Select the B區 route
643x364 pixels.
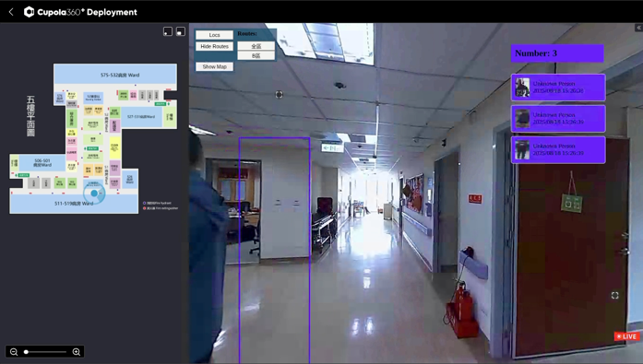click(256, 55)
